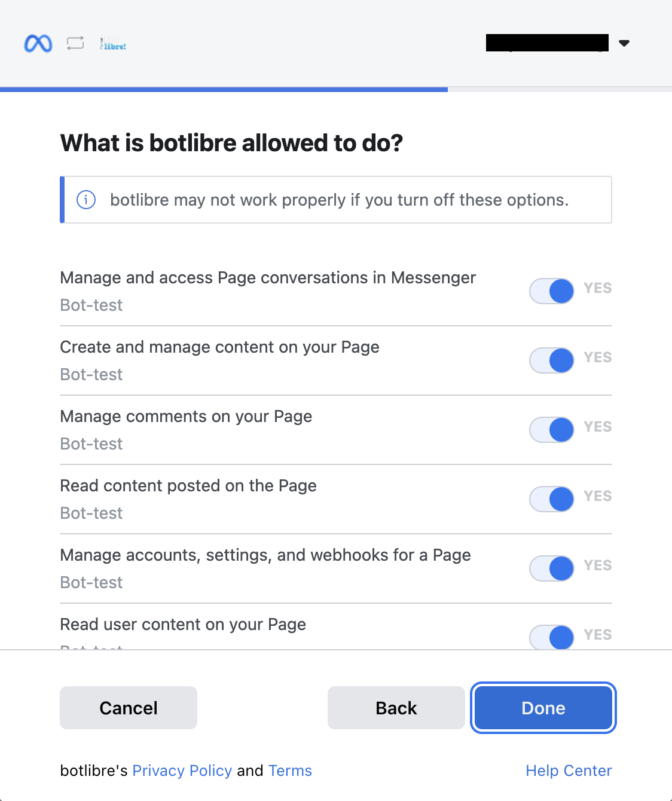Click YES label beside Manage comments toggle
This screenshot has height=801, width=672.
pos(598,427)
